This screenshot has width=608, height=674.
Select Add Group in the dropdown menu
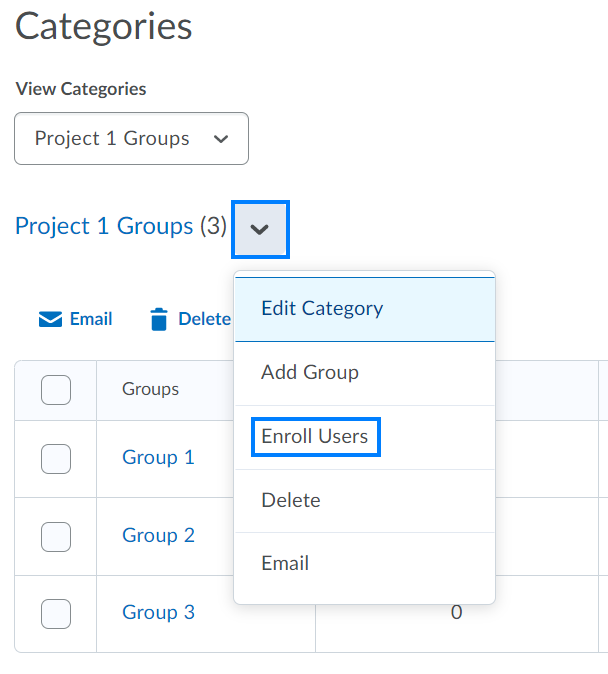(x=309, y=373)
